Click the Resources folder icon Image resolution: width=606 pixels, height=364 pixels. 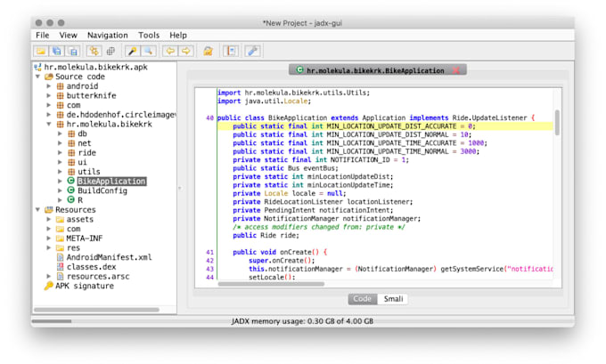[x=49, y=210]
